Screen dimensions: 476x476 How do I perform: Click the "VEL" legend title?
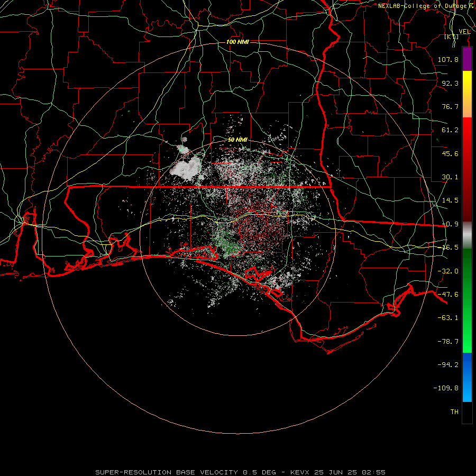(x=464, y=31)
